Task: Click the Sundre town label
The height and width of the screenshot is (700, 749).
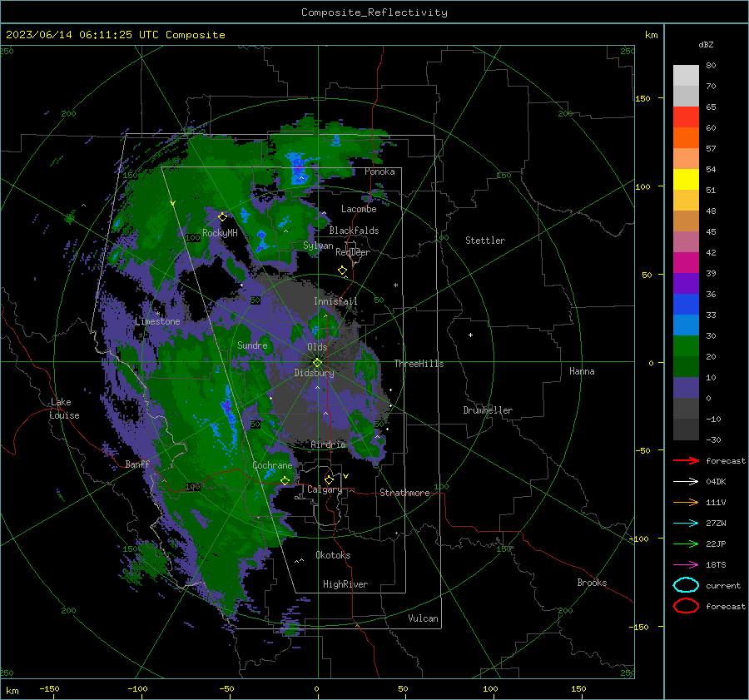Action: click(252, 345)
